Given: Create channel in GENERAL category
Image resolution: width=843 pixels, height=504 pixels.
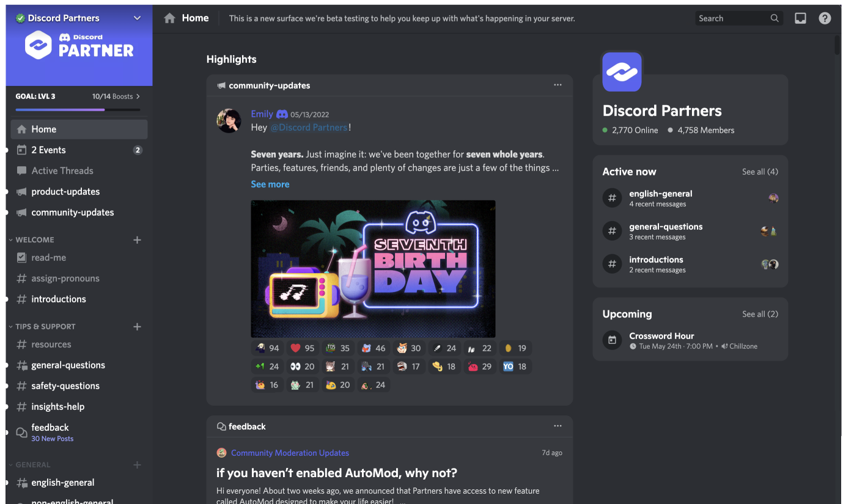Looking at the screenshot, I should (x=137, y=465).
